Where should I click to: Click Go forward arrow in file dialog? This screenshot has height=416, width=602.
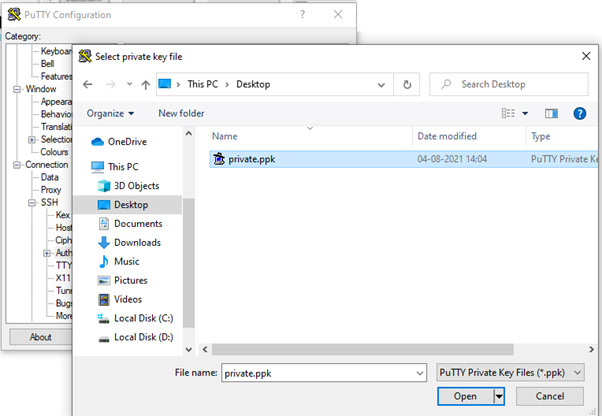coord(111,84)
